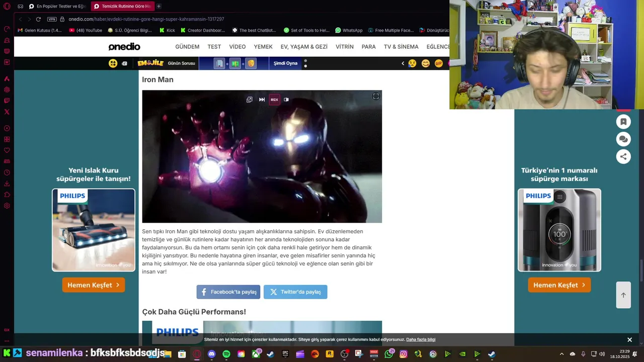Open EV, YAŞAM & GEZİ menu

(x=304, y=47)
